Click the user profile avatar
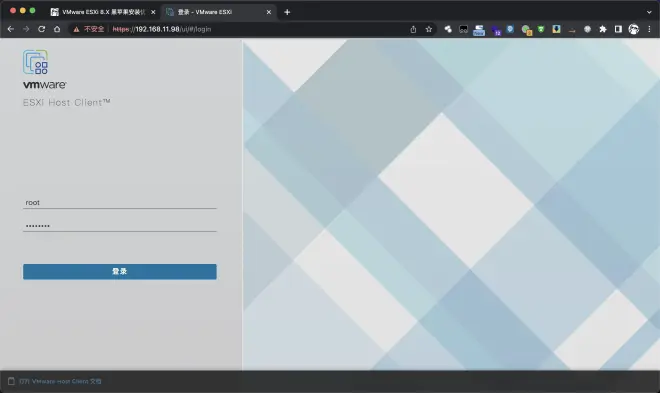This screenshot has height=393, width=660. (x=633, y=29)
